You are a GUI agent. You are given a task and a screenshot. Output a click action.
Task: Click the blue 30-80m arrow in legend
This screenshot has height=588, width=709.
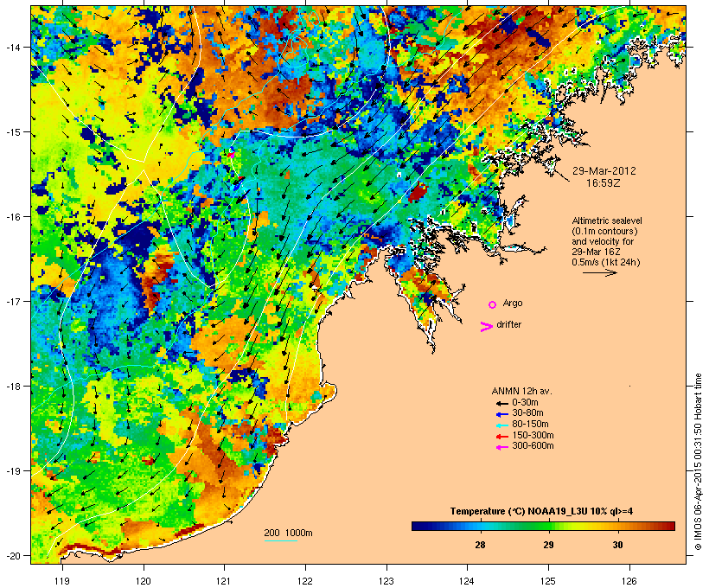(x=501, y=414)
